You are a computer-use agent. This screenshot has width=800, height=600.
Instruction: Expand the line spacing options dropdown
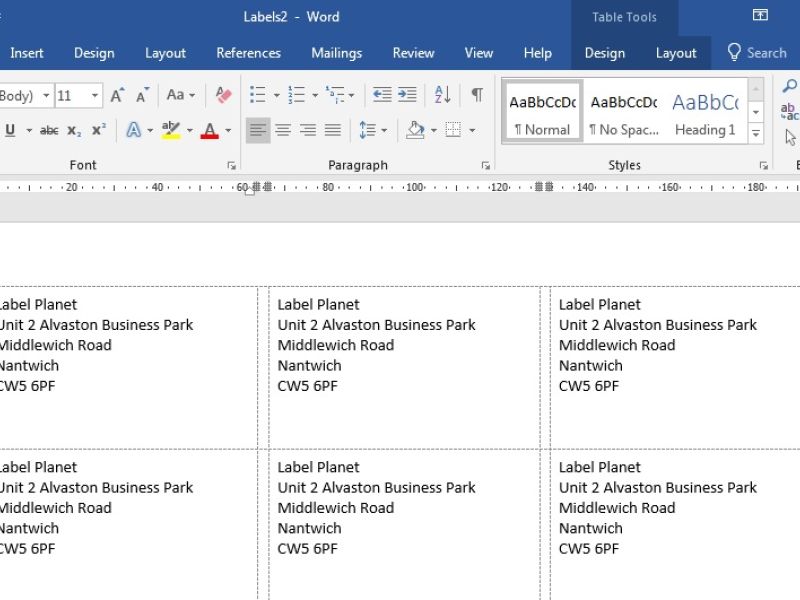pyautogui.click(x=384, y=130)
